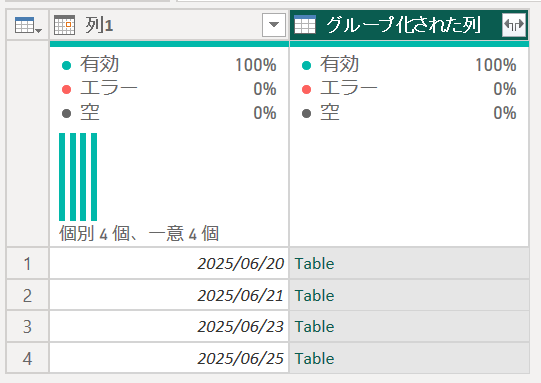Click the 列1 value distribution bar chart

(x=78, y=177)
